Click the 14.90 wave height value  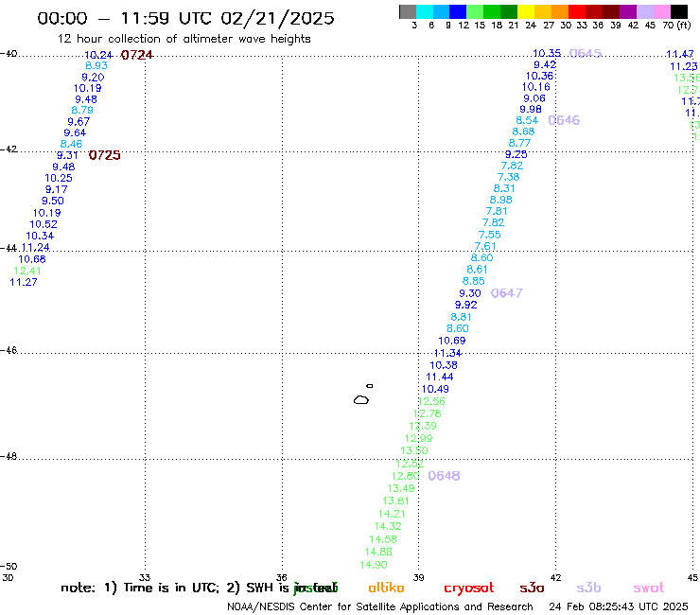(374, 565)
